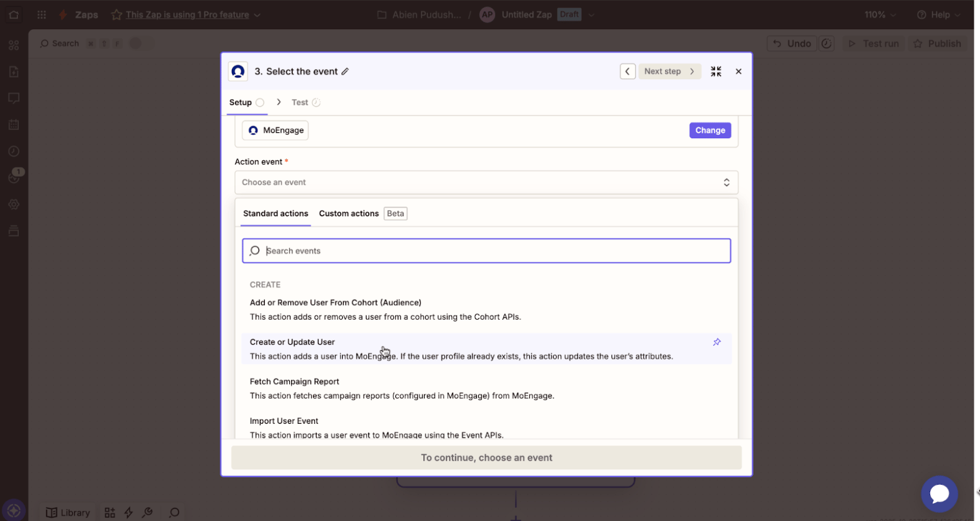Open the apps grid menu
The height and width of the screenshot is (521, 980).
pos(42,14)
